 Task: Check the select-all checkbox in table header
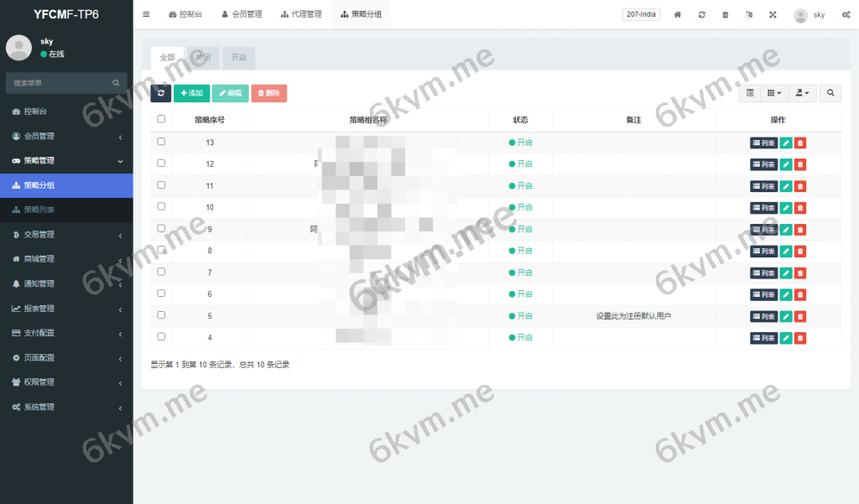point(161,119)
